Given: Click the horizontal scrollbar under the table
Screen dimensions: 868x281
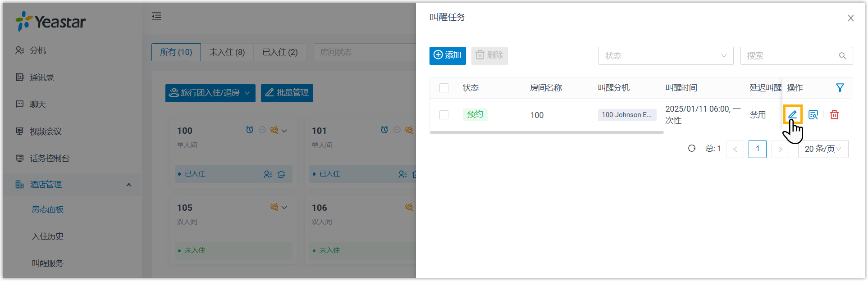Looking at the screenshot, I should pos(546,132).
